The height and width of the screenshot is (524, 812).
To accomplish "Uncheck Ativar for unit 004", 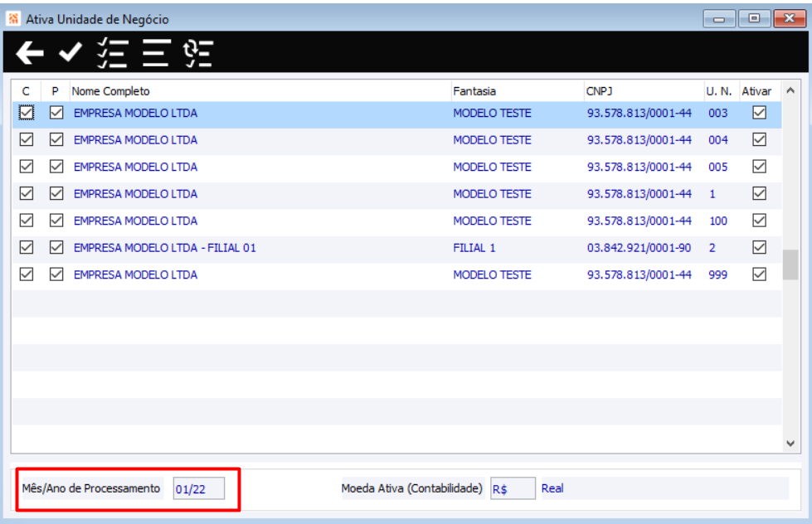I will [759, 140].
